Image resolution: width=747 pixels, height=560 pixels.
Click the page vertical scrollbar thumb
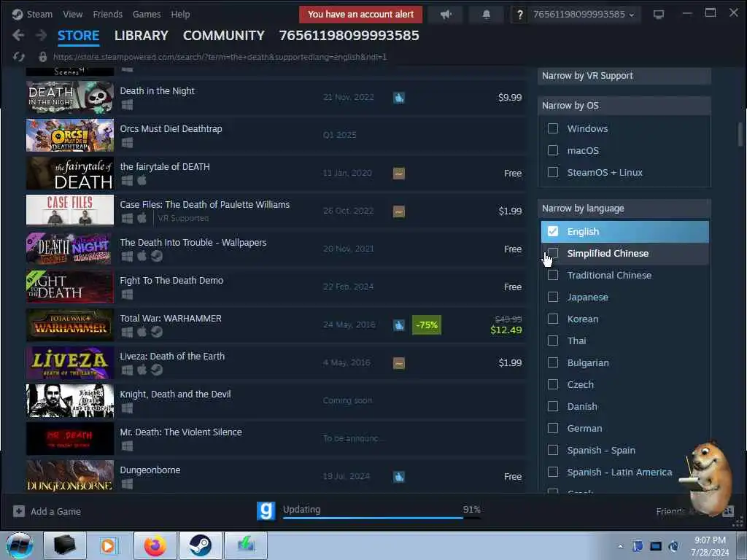pos(740,135)
